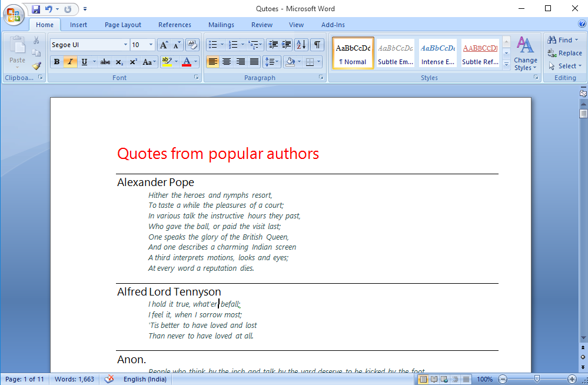Apply a bulleted list
This screenshot has width=588, height=385.
click(212, 45)
